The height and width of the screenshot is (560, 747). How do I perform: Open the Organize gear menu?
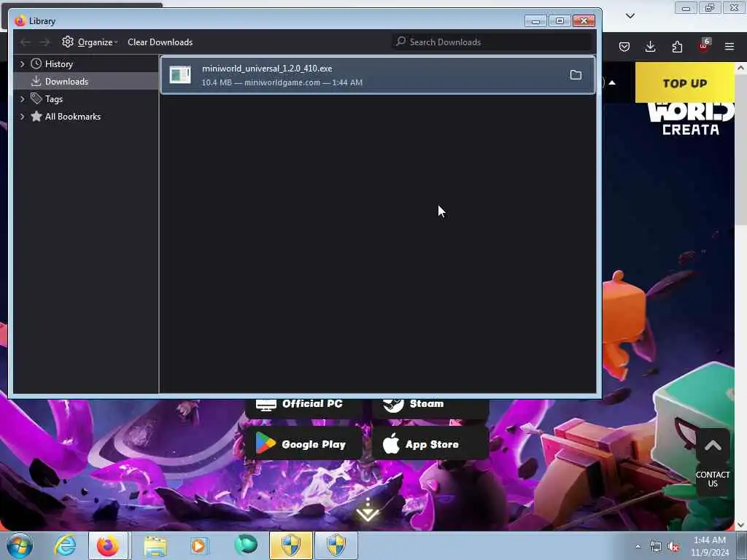90,42
